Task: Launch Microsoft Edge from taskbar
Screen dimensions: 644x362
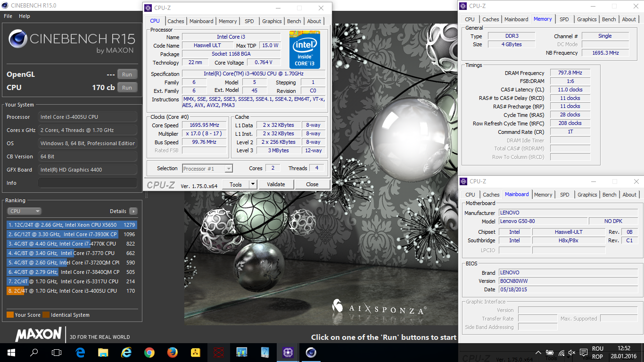Action: [80, 352]
